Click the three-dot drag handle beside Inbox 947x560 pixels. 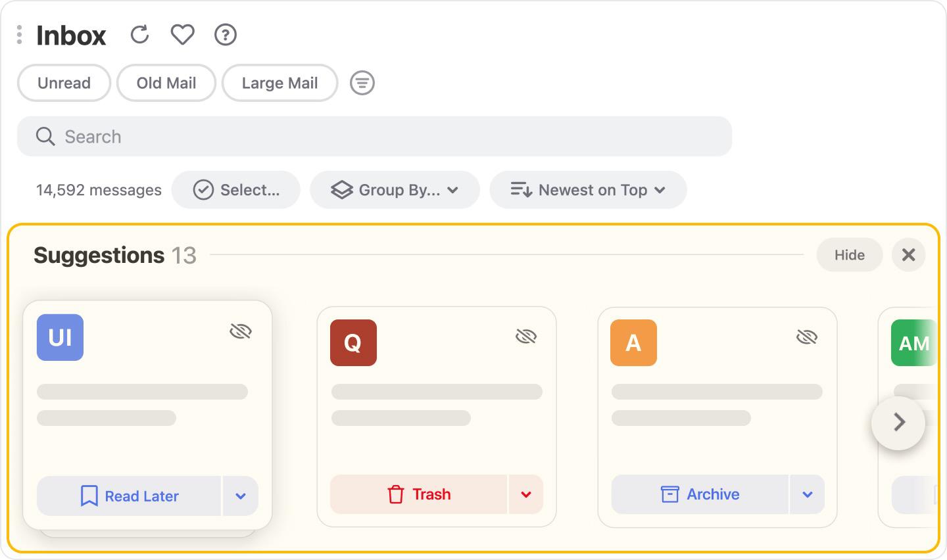(x=20, y=34)
